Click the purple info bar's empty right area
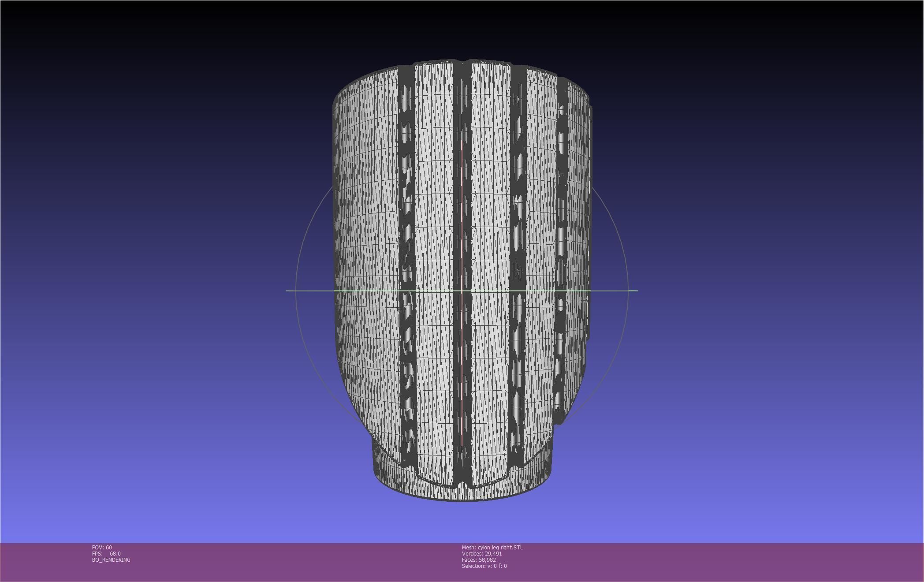 (749, 562)
